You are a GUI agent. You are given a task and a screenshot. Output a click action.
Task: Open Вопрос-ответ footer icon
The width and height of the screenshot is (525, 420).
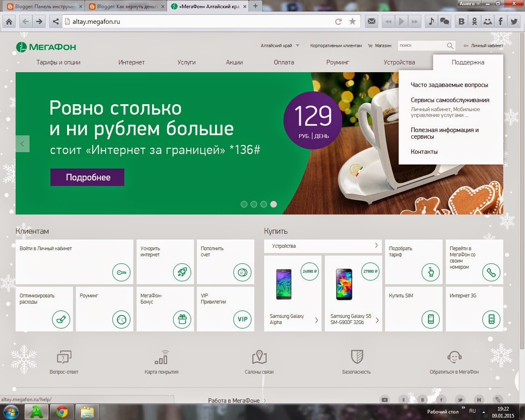(64, 357)
